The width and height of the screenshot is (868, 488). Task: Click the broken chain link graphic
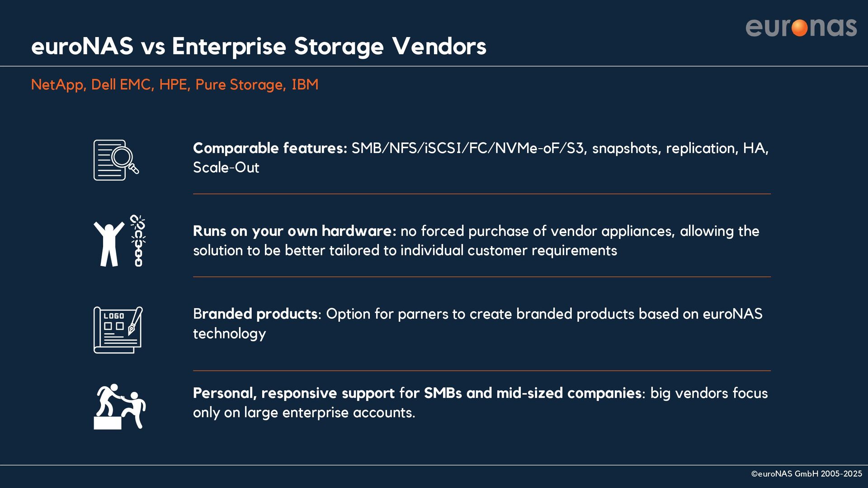click(138, 241)
